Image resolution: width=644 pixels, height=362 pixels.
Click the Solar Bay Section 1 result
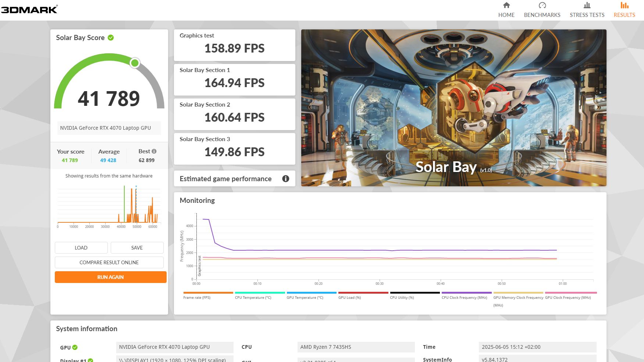click(234, 80)
